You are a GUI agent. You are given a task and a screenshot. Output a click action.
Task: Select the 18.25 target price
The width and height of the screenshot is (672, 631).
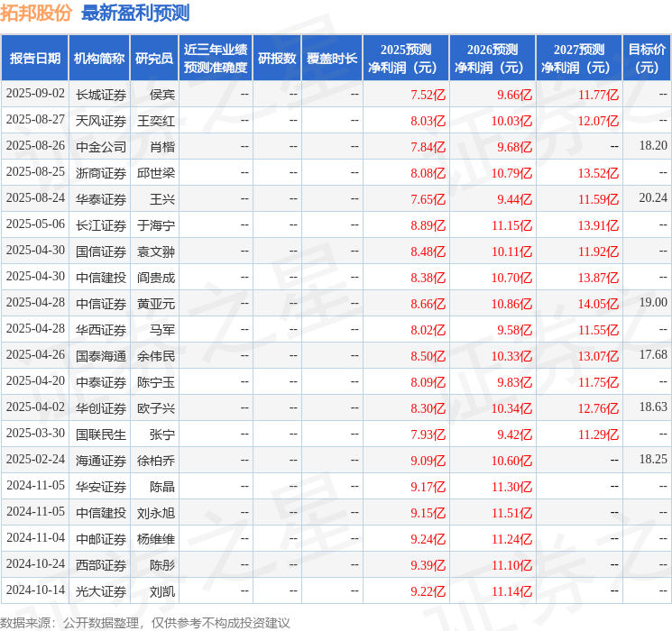pyautogui.click(x=653, y=459)
